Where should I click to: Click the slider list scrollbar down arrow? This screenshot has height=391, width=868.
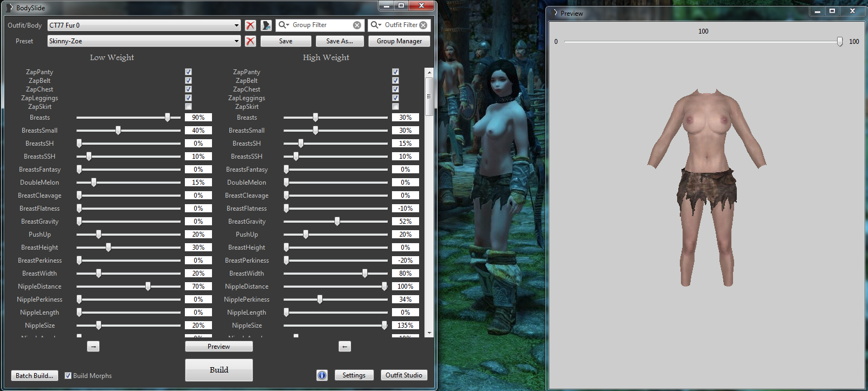pos(429,333)
